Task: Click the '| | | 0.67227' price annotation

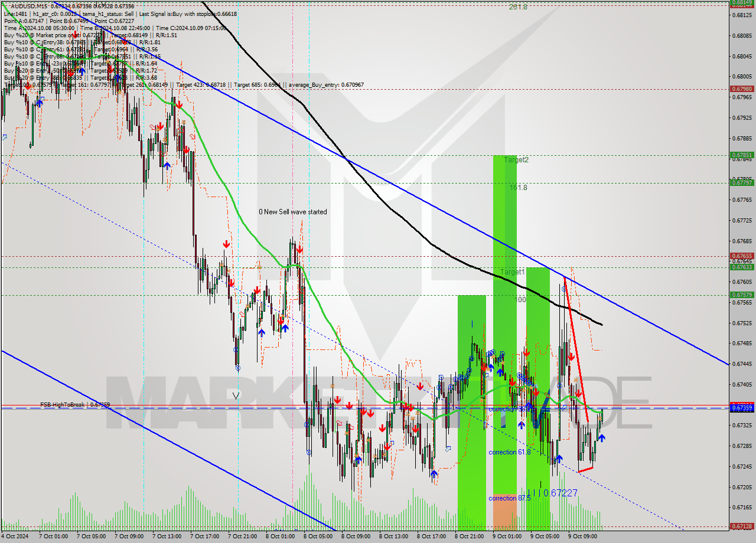Action: (x=552, y=493)
